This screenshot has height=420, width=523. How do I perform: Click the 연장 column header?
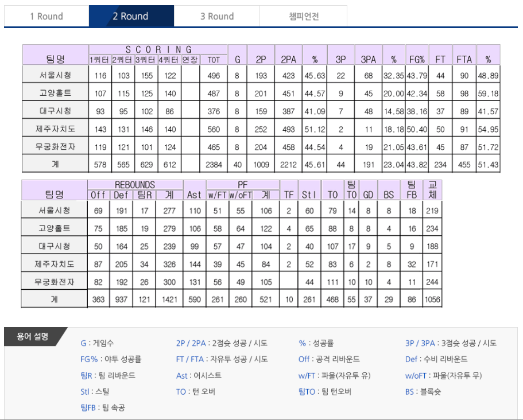point(190,60)
